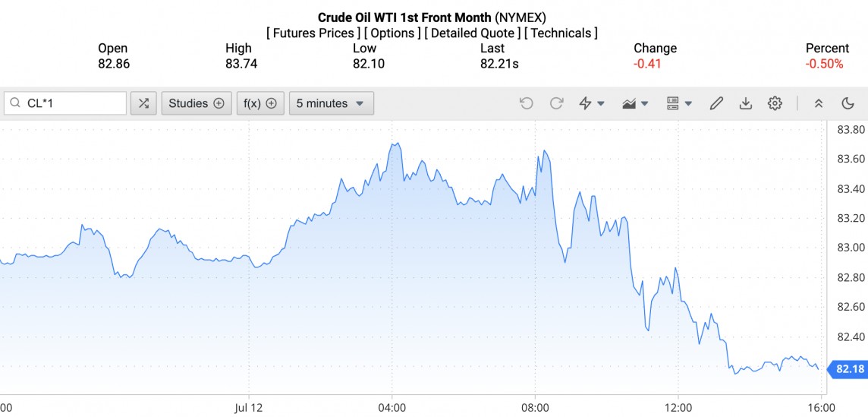This screenshot has height=417, width=868.
Task: Expand the chart type dropdown
Action: coord(635,103)
